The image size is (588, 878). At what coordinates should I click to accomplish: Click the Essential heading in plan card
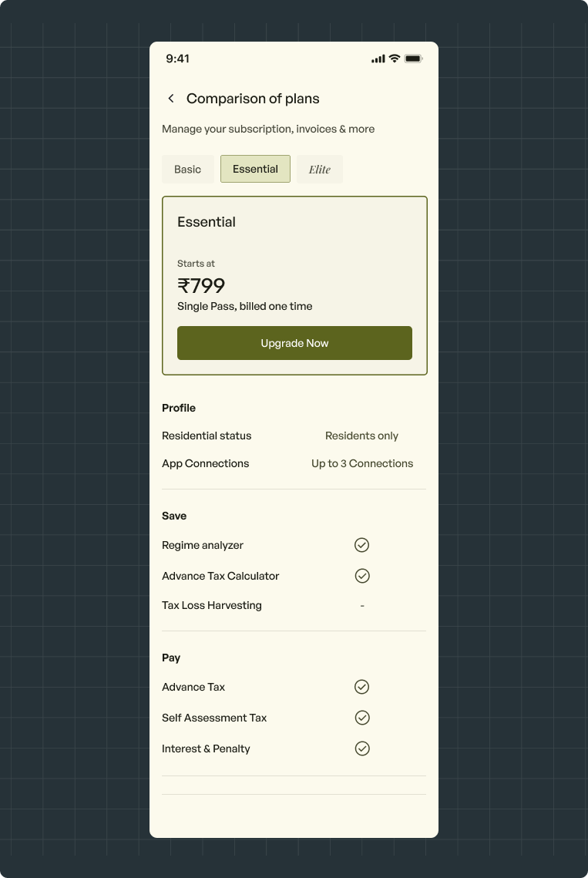click(207, 222)
